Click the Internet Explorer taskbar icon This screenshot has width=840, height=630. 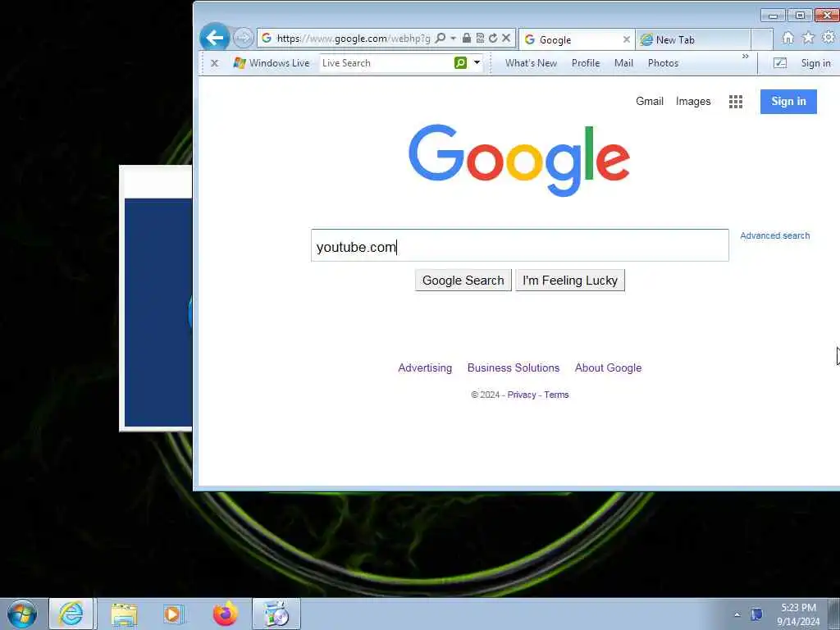pos(71,614)
